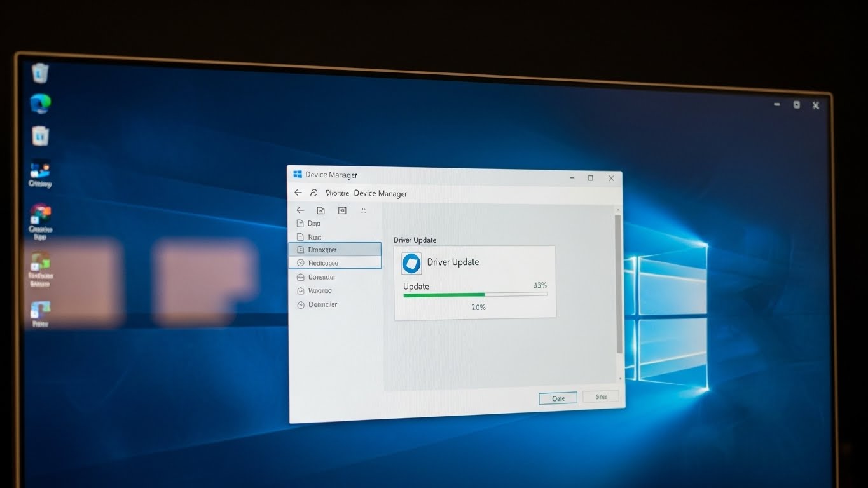
Task: Click the large 'Driver Update' title inside the card
Action: click(453, 262)
